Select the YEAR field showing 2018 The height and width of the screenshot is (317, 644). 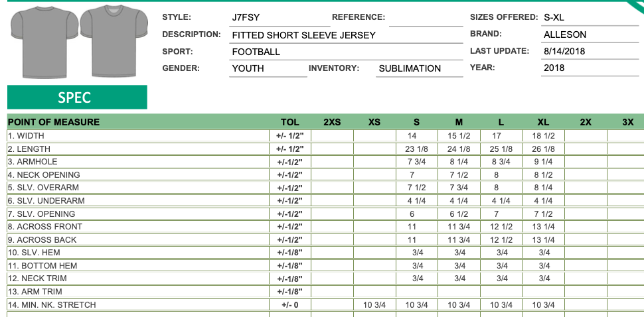pos(590,68)
